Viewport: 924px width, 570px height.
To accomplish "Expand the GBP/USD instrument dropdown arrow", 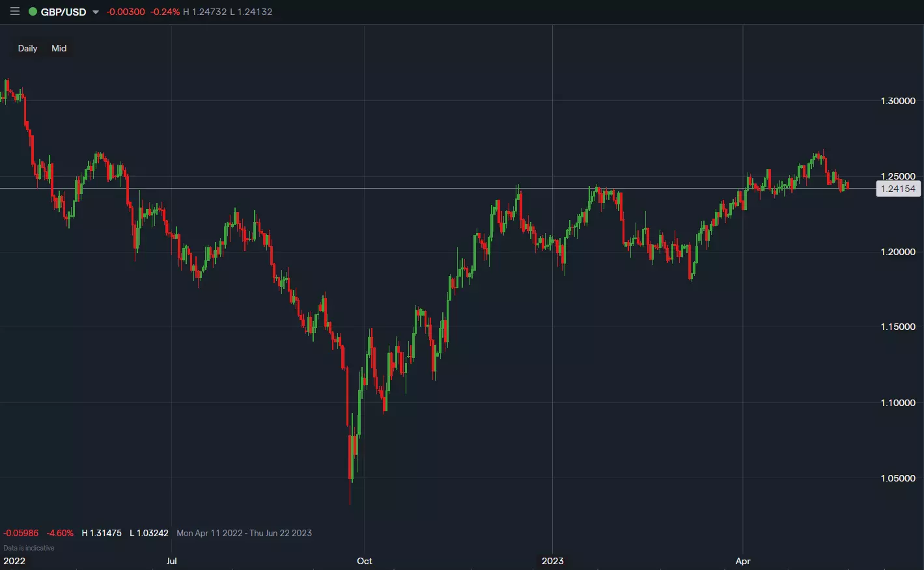I will [x=96, y=12].
